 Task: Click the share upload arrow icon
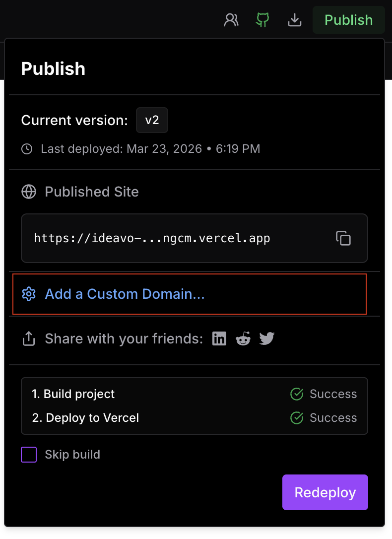[29, 339]
